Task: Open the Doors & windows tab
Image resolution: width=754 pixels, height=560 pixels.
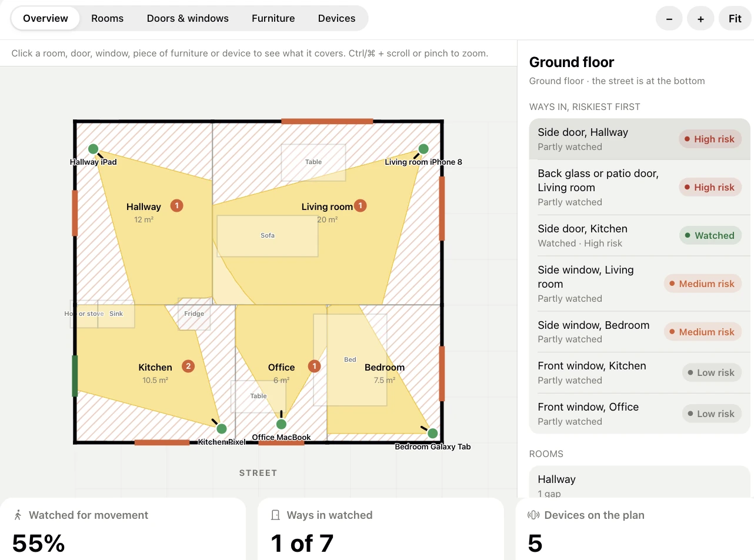Action: (x=188, y=18)
